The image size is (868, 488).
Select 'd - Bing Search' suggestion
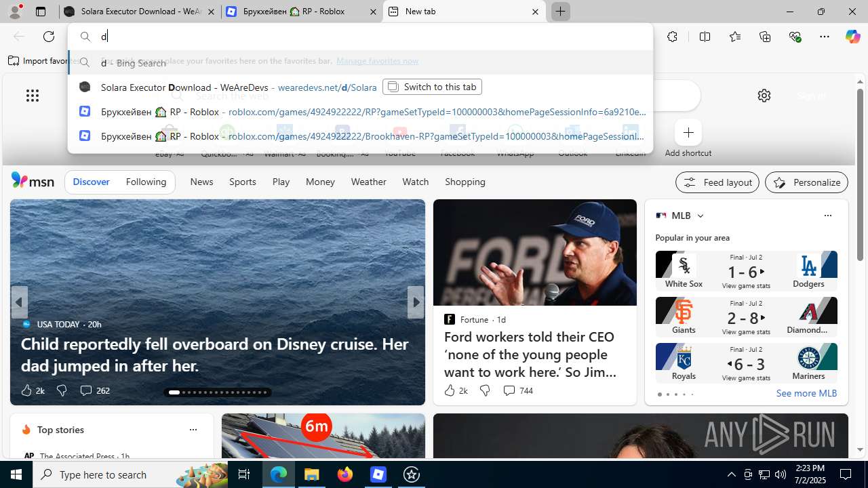pos(361,62)
